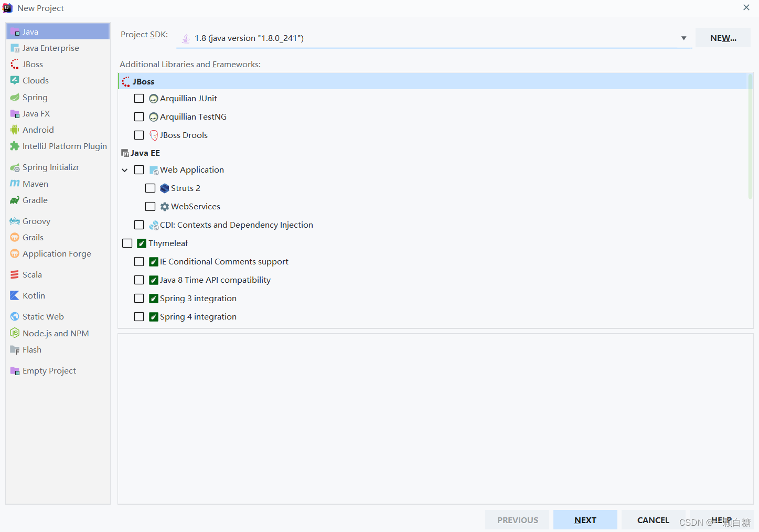Screen dimensions: 759x532
Task: Enable Spring 3 integration checkbox
Action: point(139,299)
